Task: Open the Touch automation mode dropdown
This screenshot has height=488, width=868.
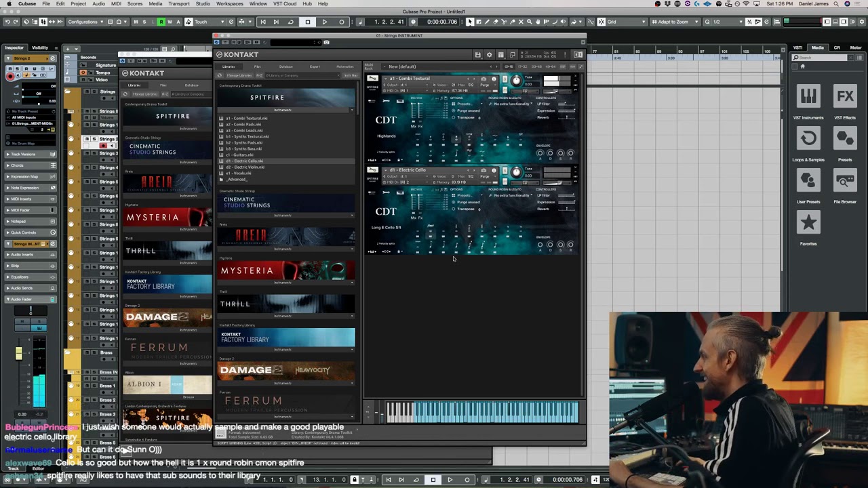Action: [x=209, y=22]
